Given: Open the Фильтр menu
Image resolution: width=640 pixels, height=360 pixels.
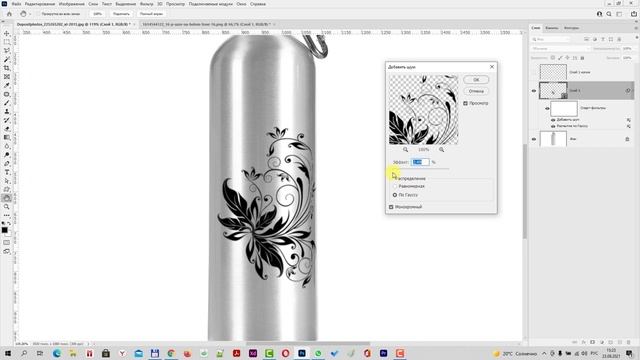Looking at the screenshot, I should click(x=147, y=4).
